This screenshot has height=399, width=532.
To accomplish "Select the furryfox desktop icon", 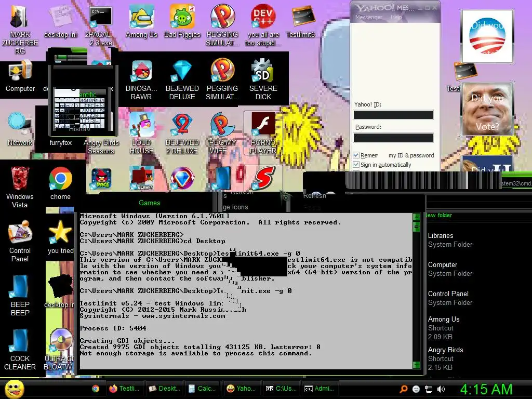I will tap(60, 142).
